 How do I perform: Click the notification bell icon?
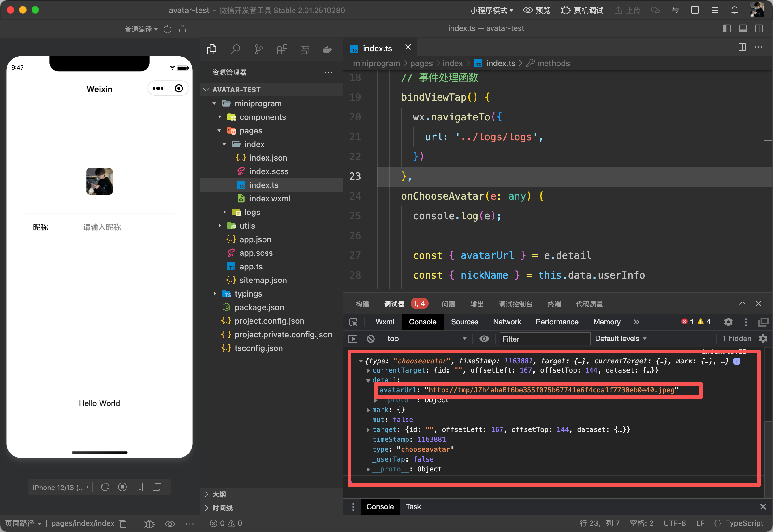tap(734, 10)
